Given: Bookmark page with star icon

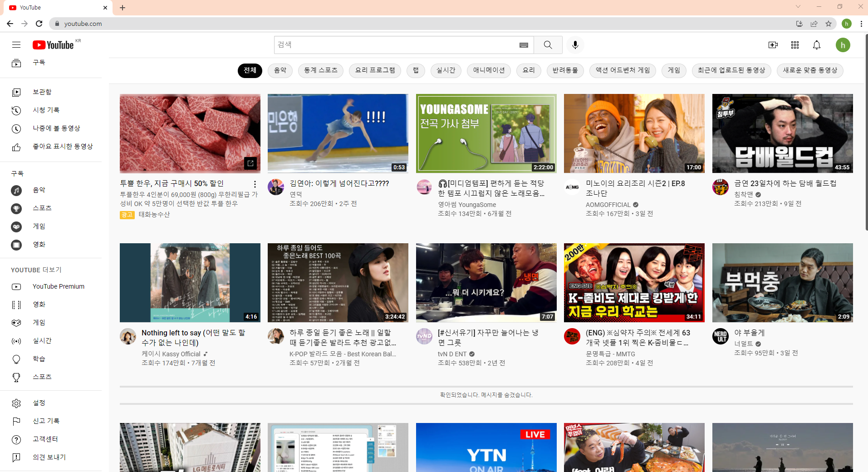Looking at the screenshot, I should tap(829, 24).
